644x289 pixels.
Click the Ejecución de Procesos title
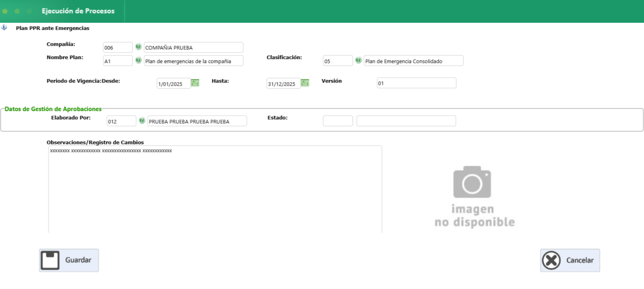(78, 11)
